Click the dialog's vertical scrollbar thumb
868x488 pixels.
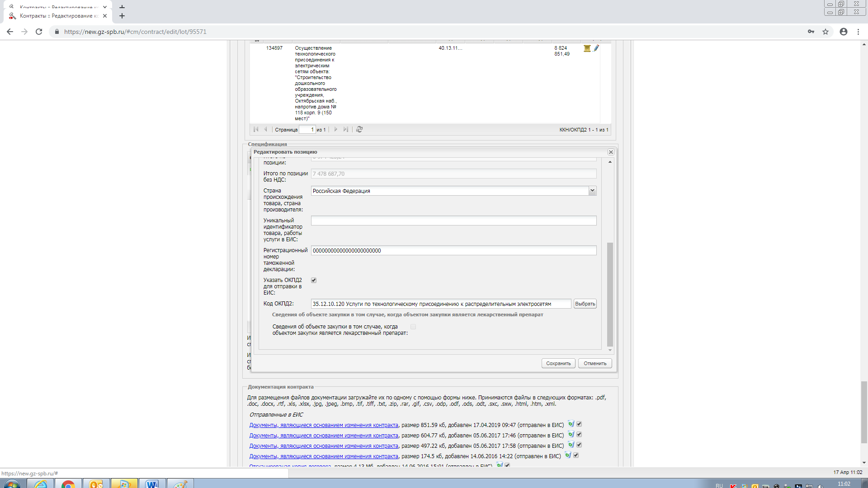(x=610, y=294)
